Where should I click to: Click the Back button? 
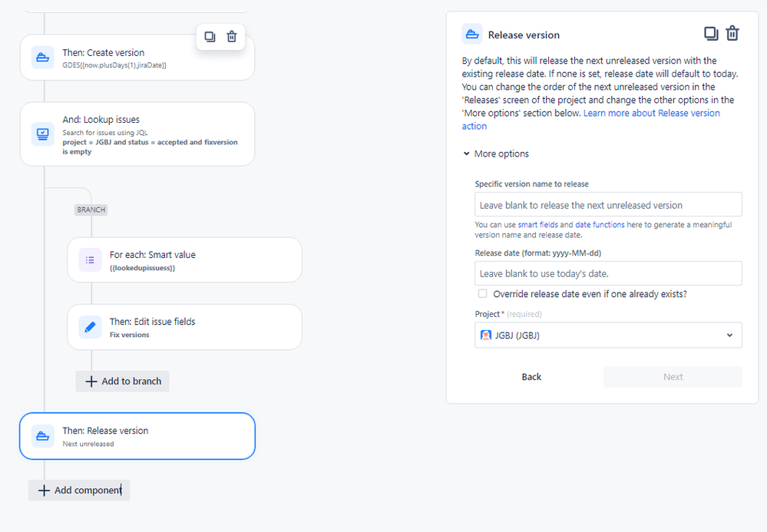(531, 377)
